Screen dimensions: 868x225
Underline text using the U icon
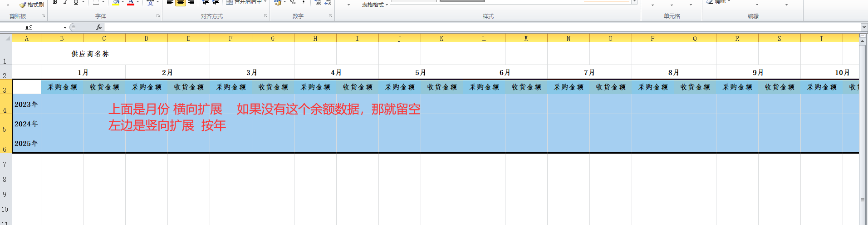tap(76, 2)
